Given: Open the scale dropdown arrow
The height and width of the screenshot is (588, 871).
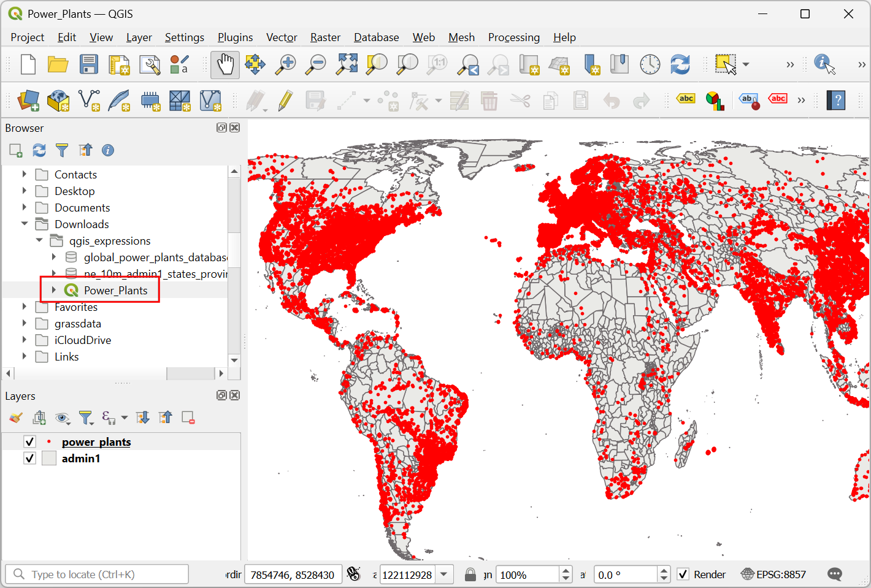Looking at the screenshot, I should [x=444, y=575].
